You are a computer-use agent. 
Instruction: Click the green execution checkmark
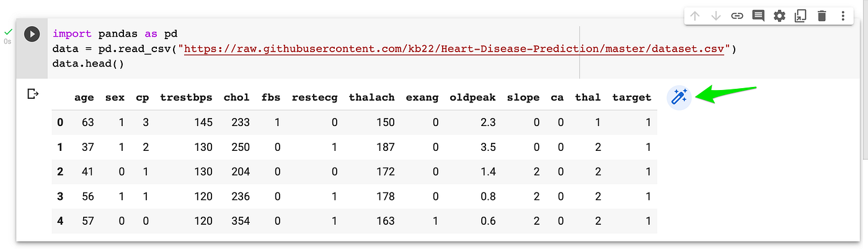pos(8,31)
